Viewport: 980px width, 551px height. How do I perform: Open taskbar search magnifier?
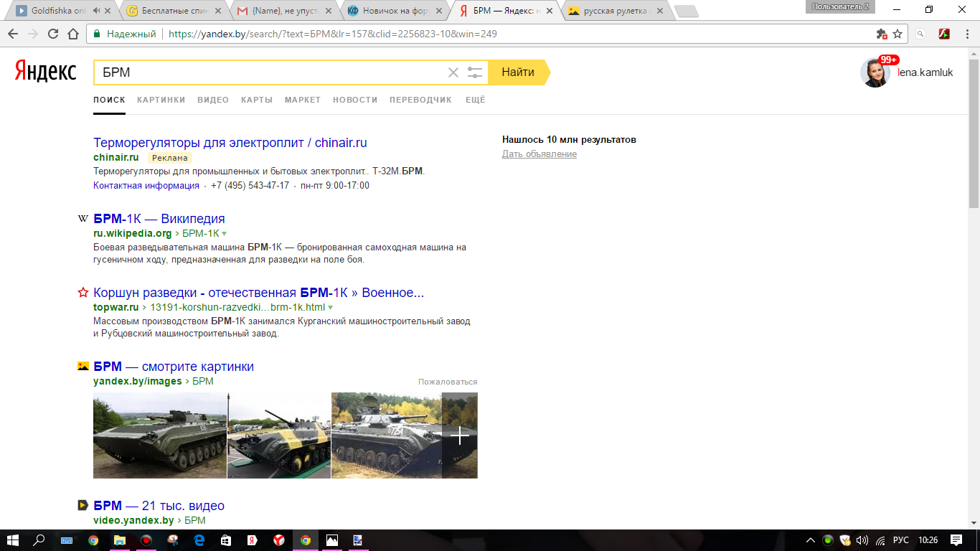[39, 540]
